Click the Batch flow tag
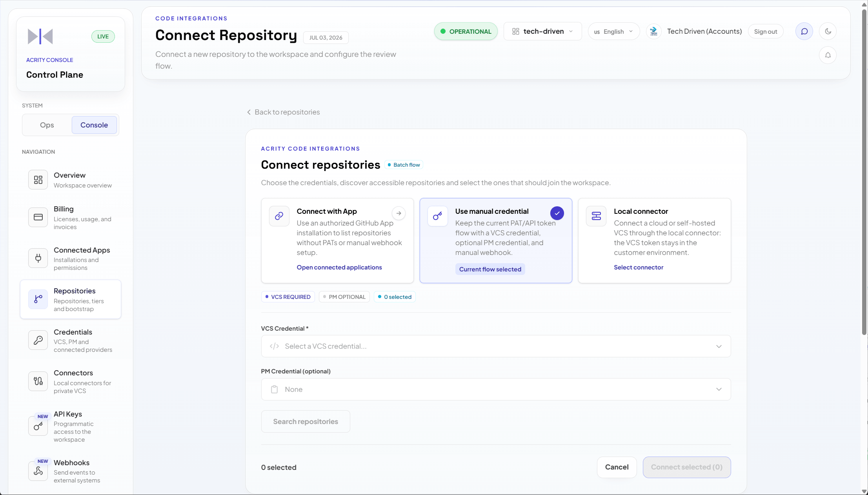The image size is (868, 495). [404, 165]
